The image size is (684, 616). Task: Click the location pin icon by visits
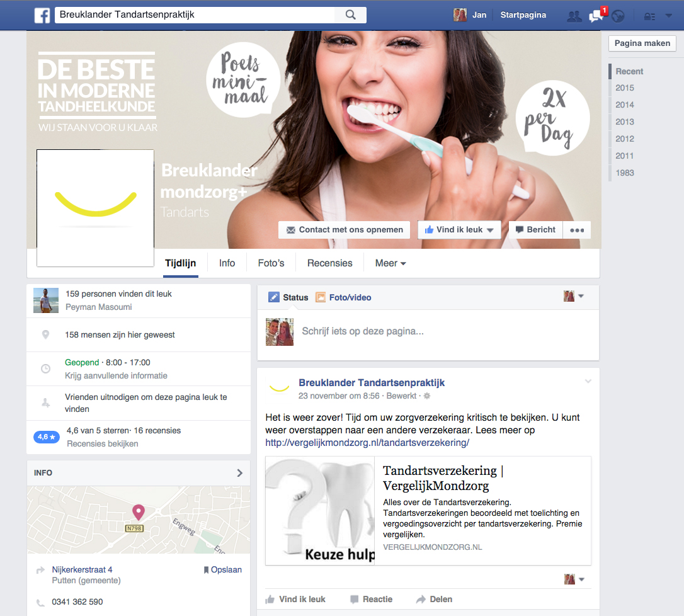pyautogui.click(x=45, y=334)
